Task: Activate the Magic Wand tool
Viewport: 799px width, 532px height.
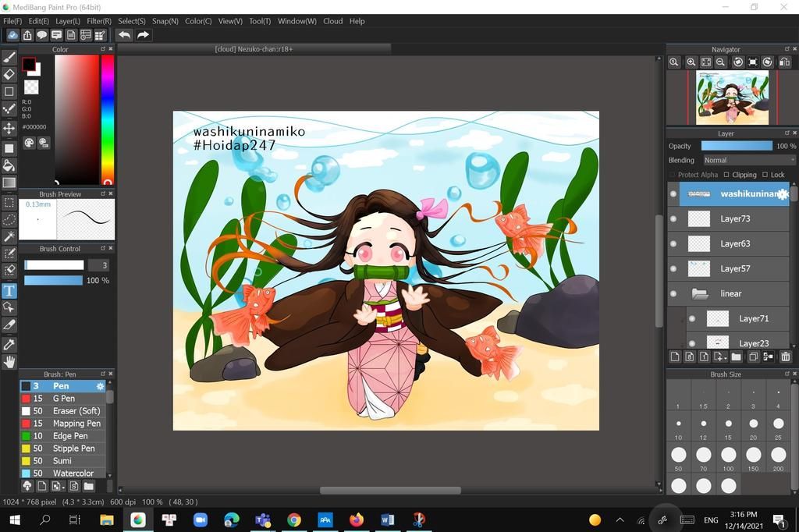Action: coord(9,236)
